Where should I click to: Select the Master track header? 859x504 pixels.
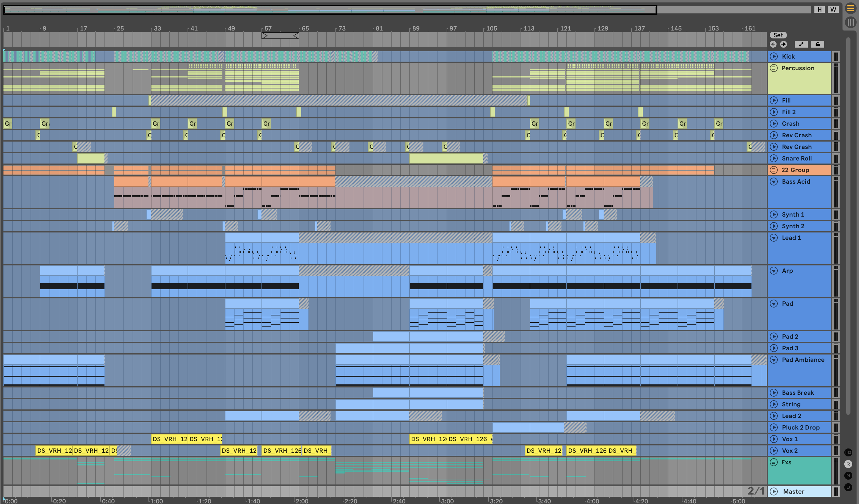coord(794,491)
